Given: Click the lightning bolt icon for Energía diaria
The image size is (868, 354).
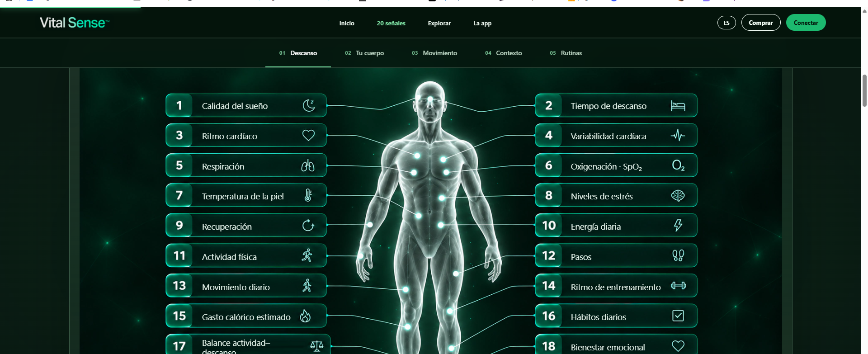Looking at the screenshot, I should pos(678,225).
